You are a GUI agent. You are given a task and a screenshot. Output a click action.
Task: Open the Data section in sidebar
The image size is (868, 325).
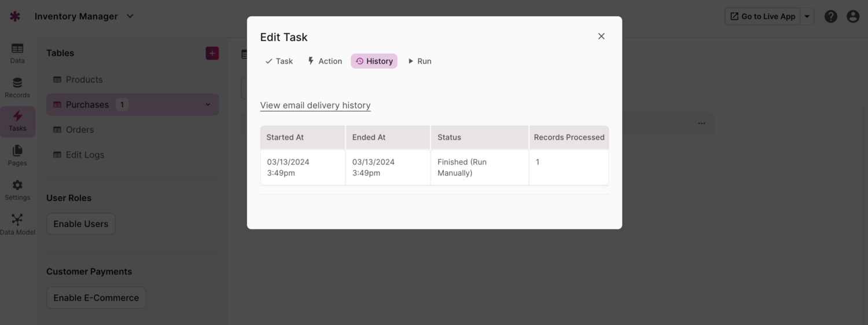click(17, 53)
